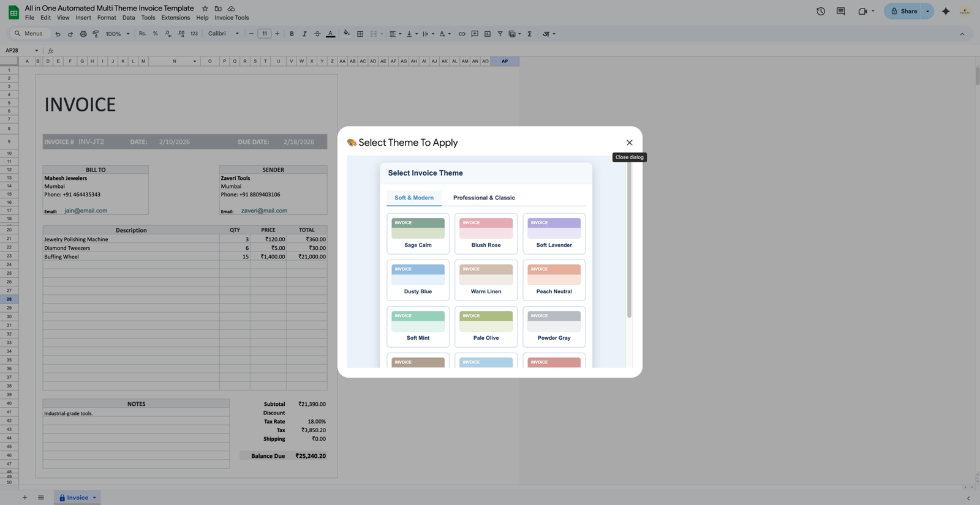Open the Extensions menu
Viewport: 980px width, 505px height.
176,18
